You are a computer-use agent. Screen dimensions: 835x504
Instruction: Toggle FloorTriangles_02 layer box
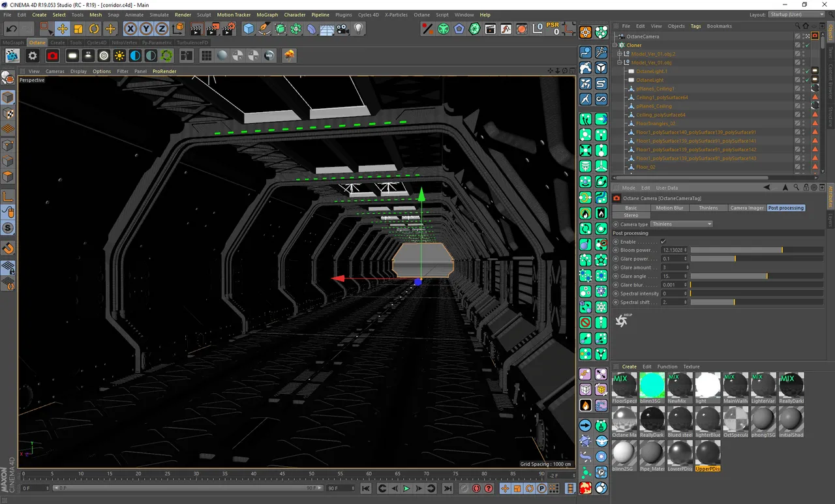pyautogui.click(x=797, y=123)
